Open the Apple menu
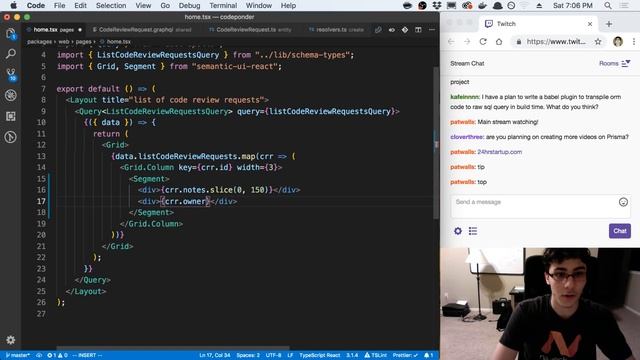640x360 pixels. (13, 6)
